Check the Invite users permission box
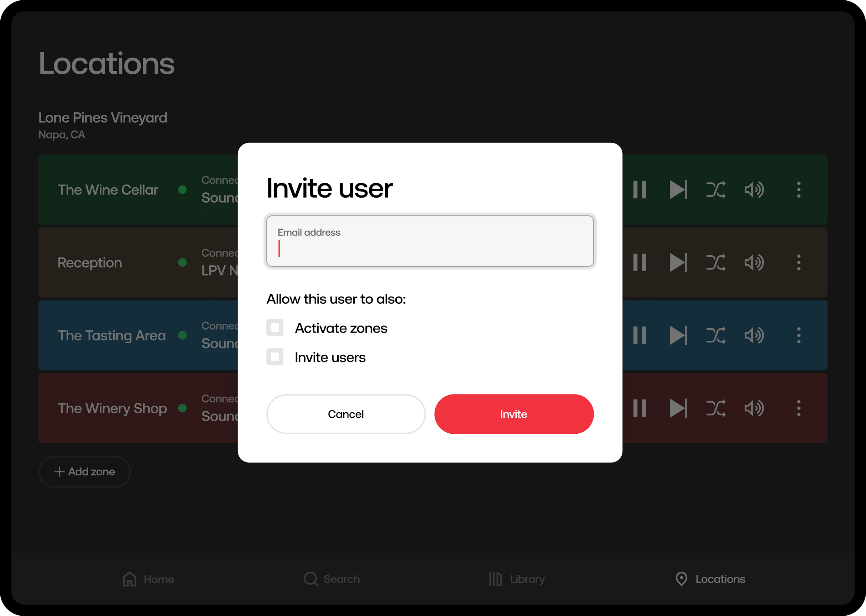Screen dimensions: 866x616 [275, 357]
